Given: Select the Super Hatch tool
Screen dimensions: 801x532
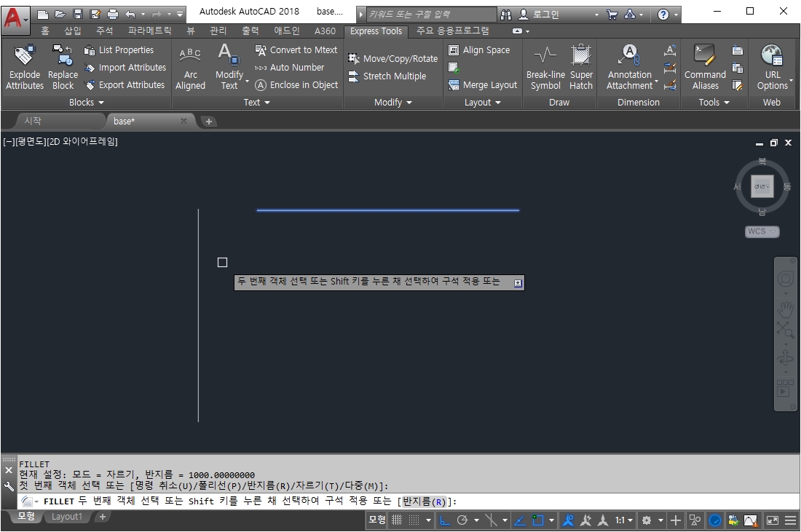Looking at the screenshot, I should (581, 68).
